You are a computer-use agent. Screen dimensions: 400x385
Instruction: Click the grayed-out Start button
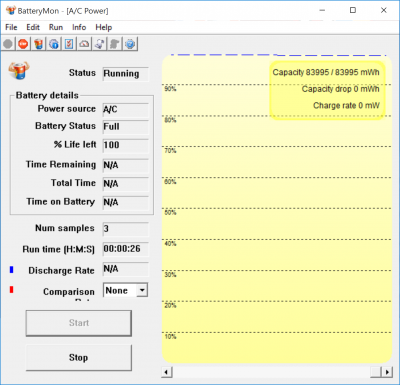(79, 323)
